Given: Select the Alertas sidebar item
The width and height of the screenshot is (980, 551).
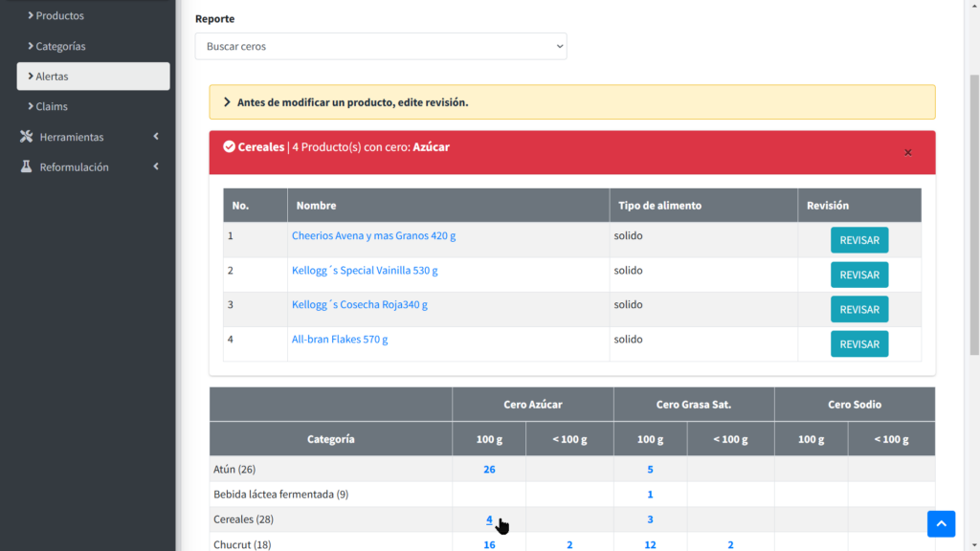Looking at the screenshot, I should point(53,77).
